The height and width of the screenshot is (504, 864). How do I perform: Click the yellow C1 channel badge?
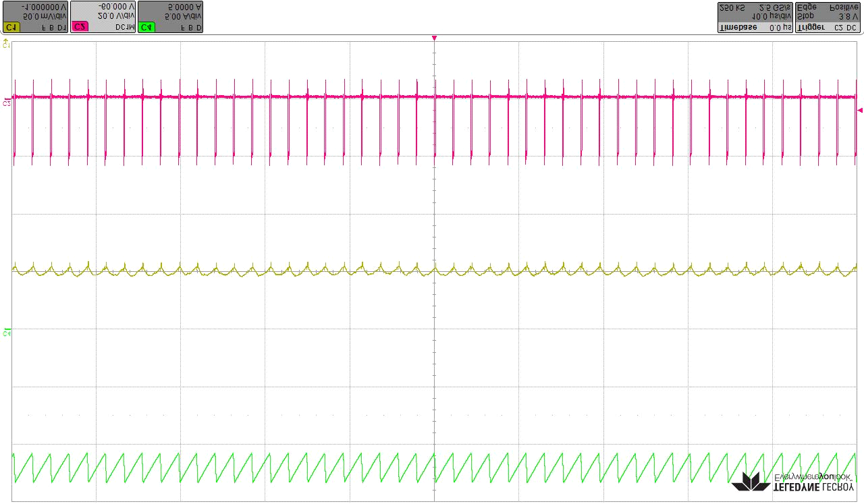point(11,27)
